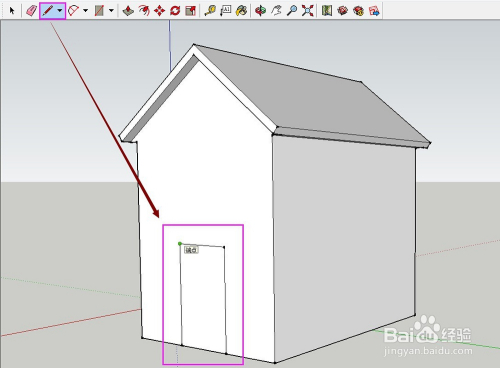The height and width of the screenshot is (368, 500).
Task: Activate the Rotate tool
Action: (175, 11)
